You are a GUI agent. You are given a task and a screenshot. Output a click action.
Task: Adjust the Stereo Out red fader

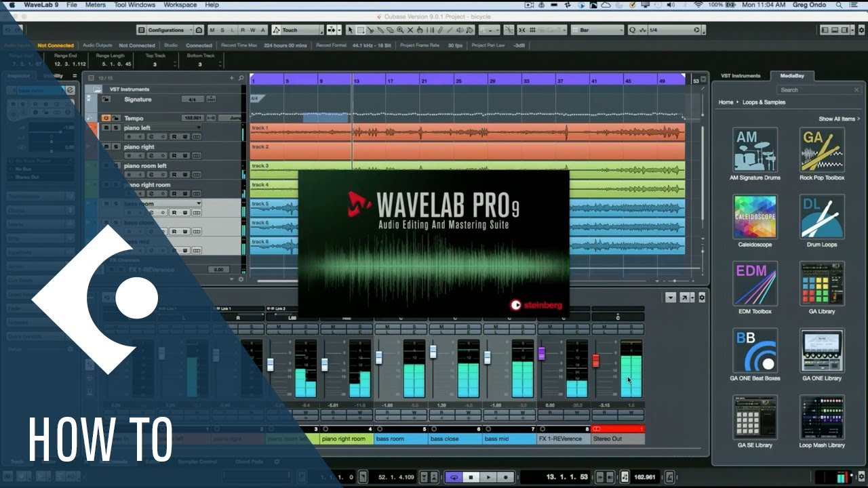click(x=596, y=361)
